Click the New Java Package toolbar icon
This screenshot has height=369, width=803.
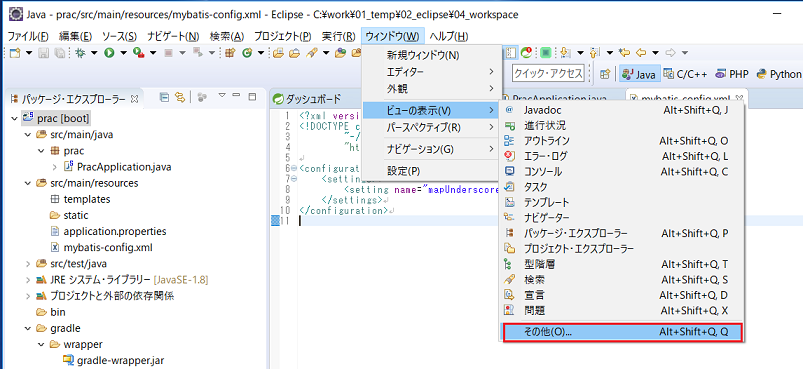[x=229, y=53]
